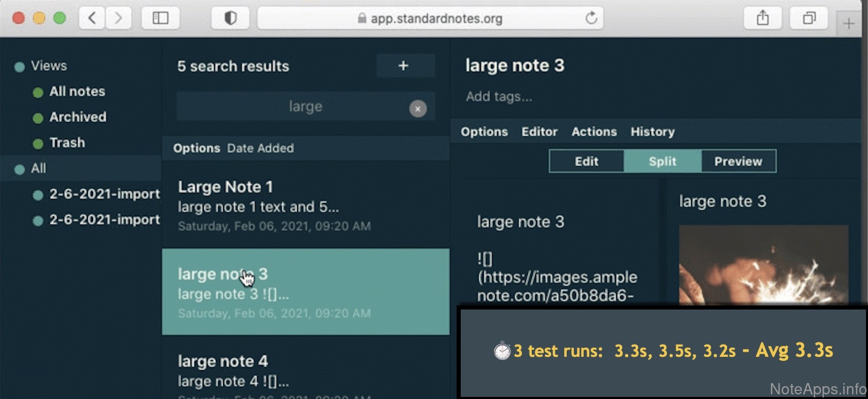This screenshot has height=399, width=868.
Task: Click the Add tags field
Action: coord(499,97)
